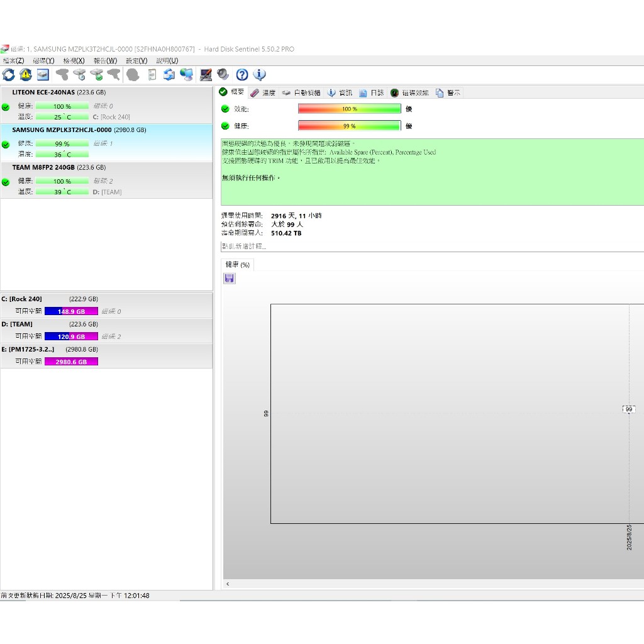The width and height of the screenshot is (644, 644).
Task: Open the blue question mark help icon
Action: point(242,75)
